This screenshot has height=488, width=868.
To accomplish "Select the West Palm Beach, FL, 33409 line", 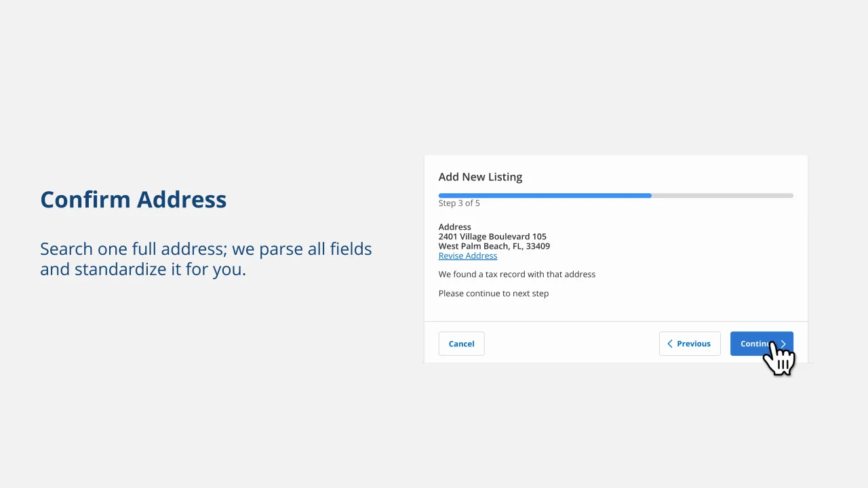I will [x=494, y=246].
